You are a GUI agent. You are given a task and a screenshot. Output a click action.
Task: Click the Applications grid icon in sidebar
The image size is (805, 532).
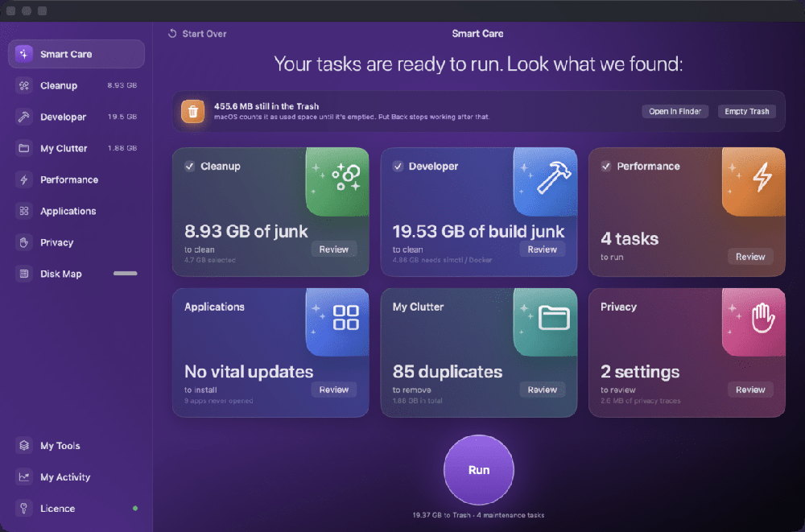tap(23, 211)
